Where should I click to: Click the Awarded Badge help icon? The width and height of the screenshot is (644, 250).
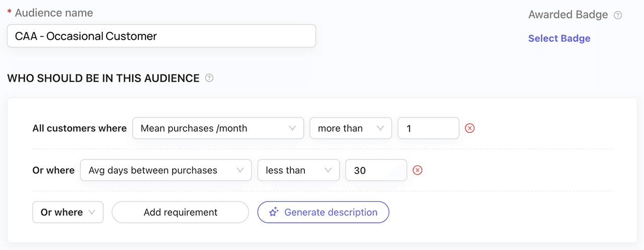pos(618,15)
